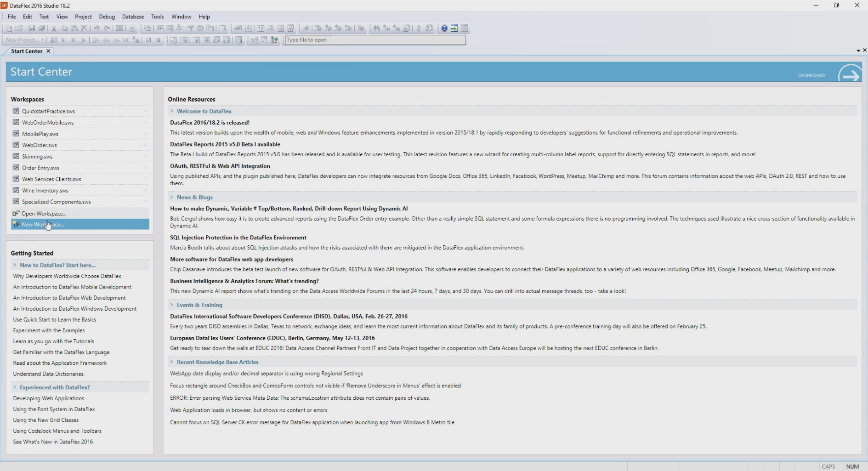Screen dimensions: 868x471
Task: Collapse the News & Blogs section
Action: tap(172, 197)
